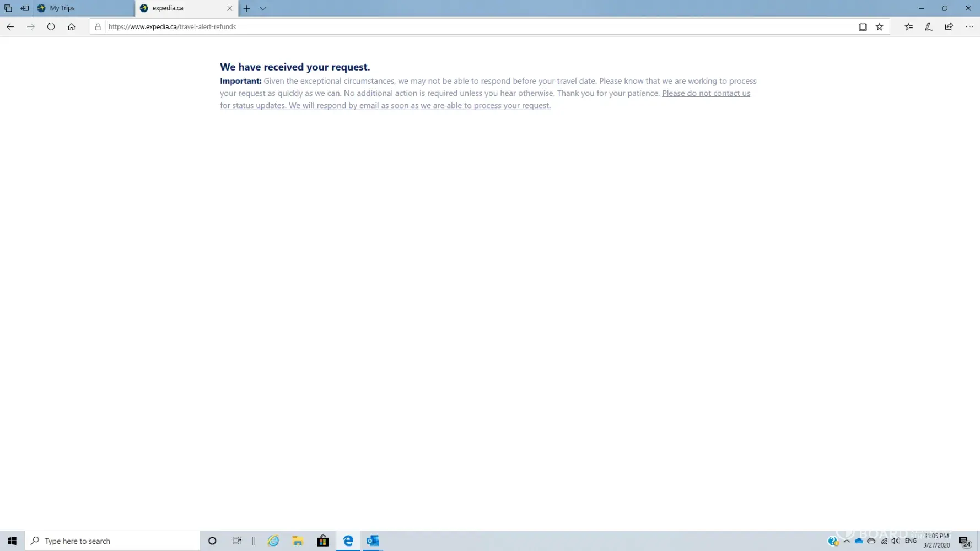The height and width of the screenshot is (551, 980).
Task: Follow the 'Please do not contact us' link
Action: coord(706,93)
